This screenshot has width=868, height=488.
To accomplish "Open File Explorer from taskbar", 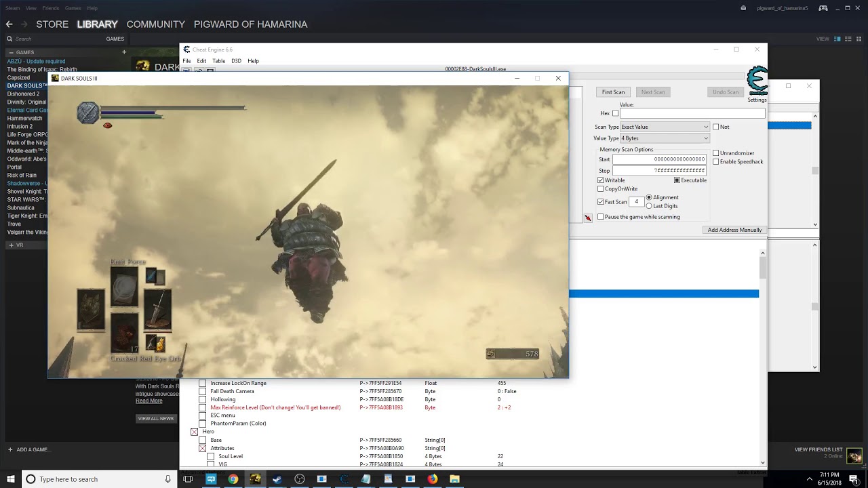I will (x=454, y=479).
